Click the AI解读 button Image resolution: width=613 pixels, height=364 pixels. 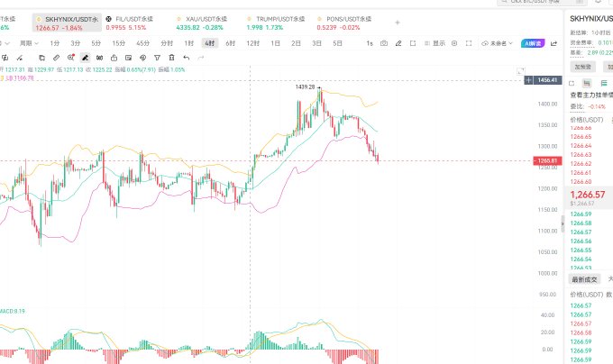[533, 43]
